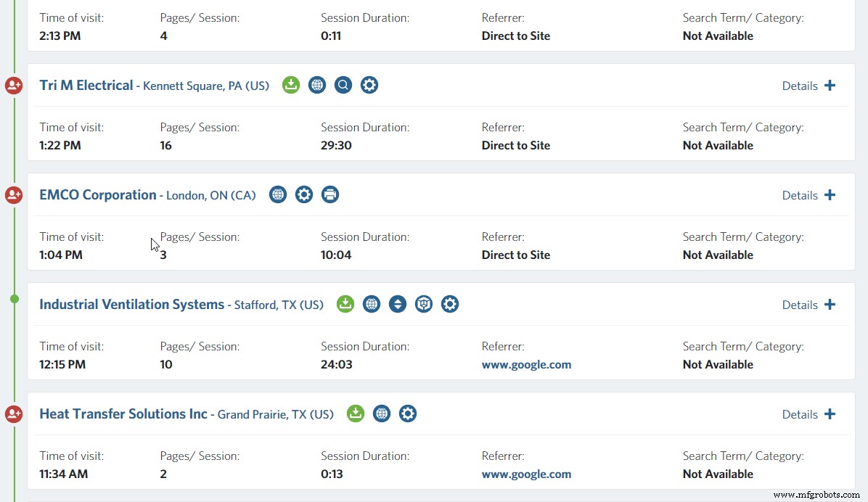Open www.google.com referrer for Industrial Ventilation Systems
The height and width of the screenshot is (502, 868).
point(526,365)
